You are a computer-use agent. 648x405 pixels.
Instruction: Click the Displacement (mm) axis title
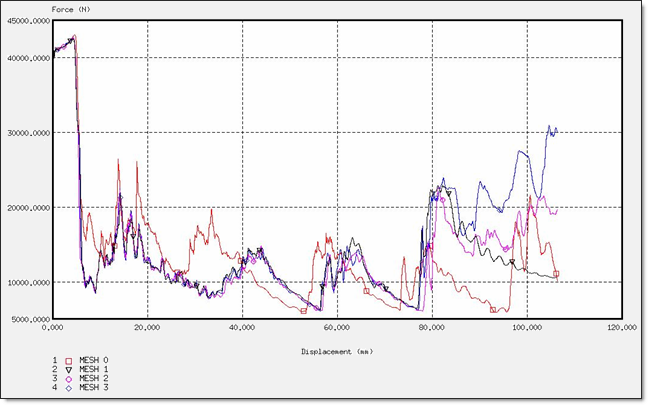[337, 351]
